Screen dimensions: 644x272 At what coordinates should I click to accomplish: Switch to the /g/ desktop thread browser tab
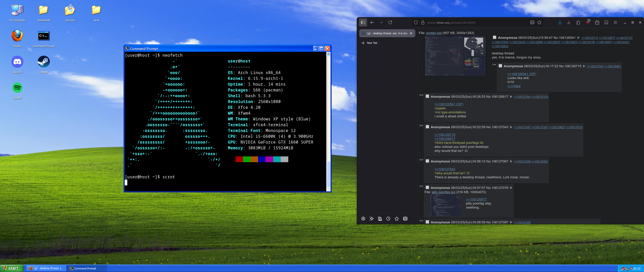pos(387,33)
